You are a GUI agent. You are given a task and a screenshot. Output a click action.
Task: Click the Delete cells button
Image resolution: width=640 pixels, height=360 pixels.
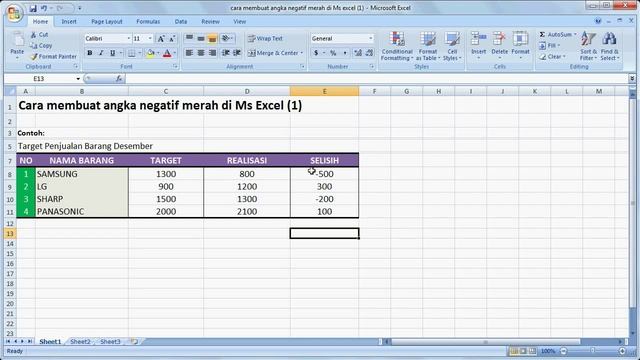coord(499,45)
